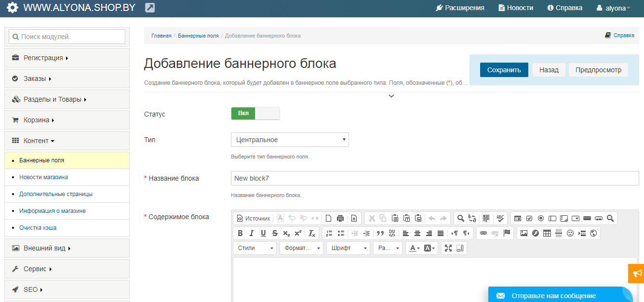Screen dimensions: 644x302
Task: Open Новости магазина in sidebar
Action: coord(43,177)
